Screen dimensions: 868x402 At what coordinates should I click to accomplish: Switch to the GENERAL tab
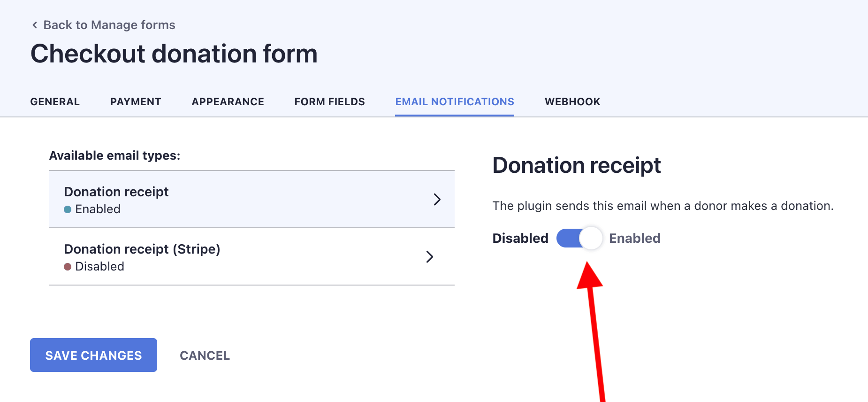pos(54,101)
